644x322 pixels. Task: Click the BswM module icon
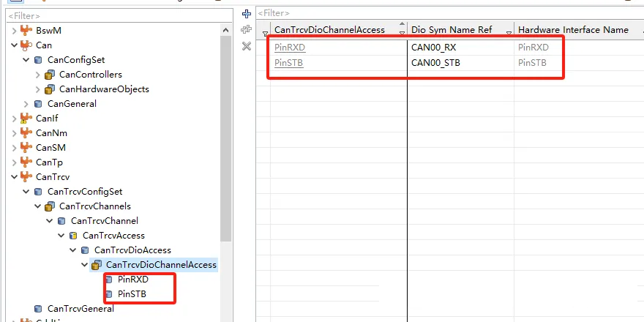click(x=26, y=31)
